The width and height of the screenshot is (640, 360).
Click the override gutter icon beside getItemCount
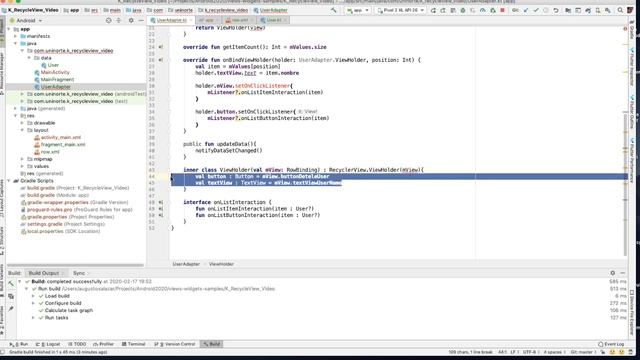pos(161,47)
